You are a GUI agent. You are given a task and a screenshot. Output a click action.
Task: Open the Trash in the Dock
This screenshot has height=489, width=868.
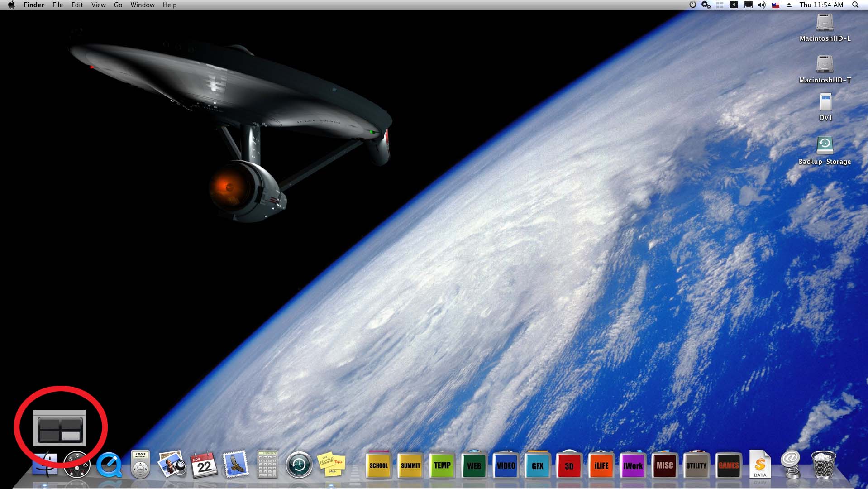tap(823, 465)
